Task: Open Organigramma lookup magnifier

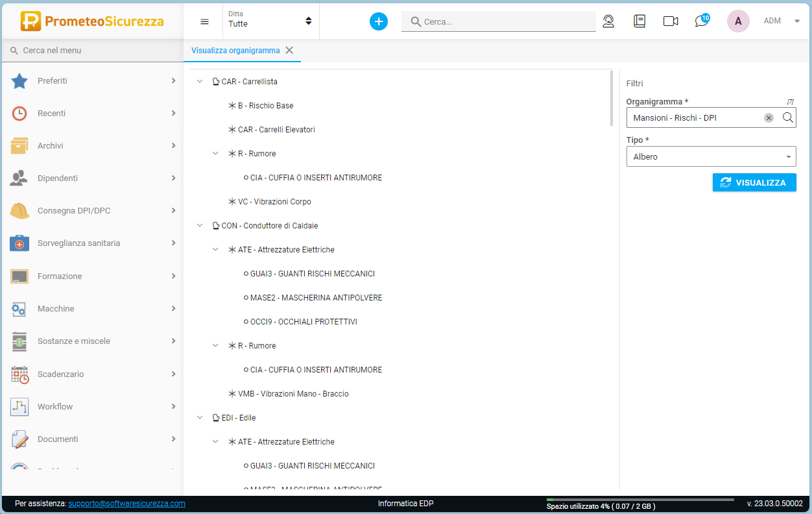Action: pos(787,117)
